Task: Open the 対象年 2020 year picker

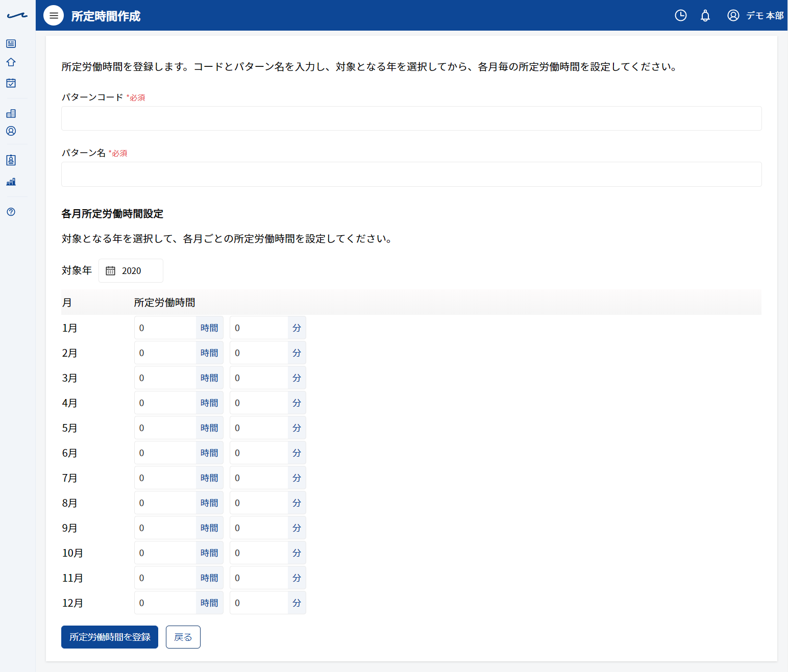Action: coord(131,270)
